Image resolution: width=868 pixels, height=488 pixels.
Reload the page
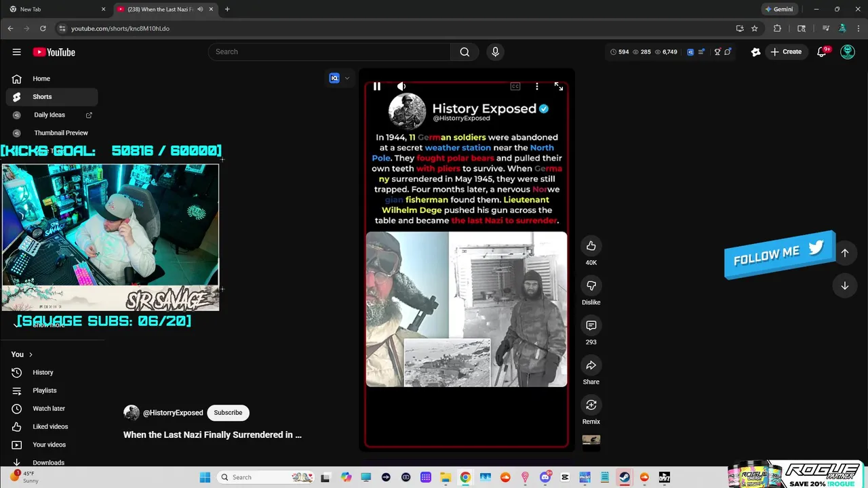click(x=43, y=28)
